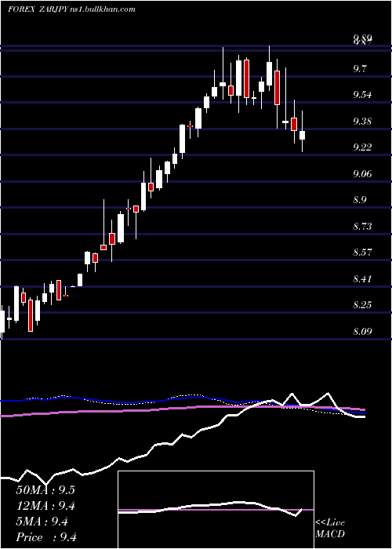Click the 12MA : 9.4 value
Image resolution: width=392 pixels, height=549 pixels.
(45, 506)
